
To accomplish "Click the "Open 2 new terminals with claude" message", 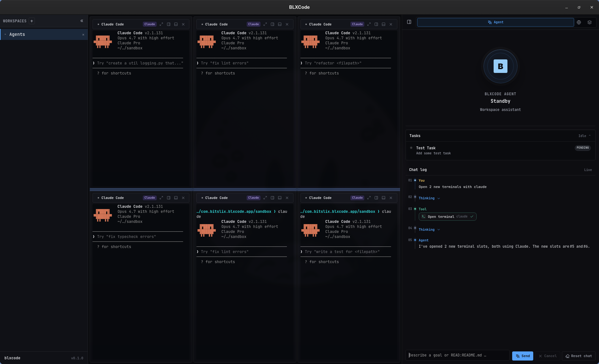I will [x=452, y=187].
